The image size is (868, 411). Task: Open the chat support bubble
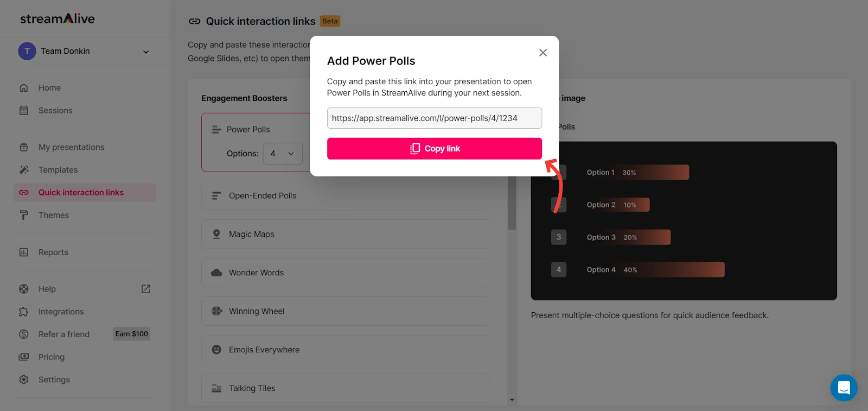[x=844, y=388]
